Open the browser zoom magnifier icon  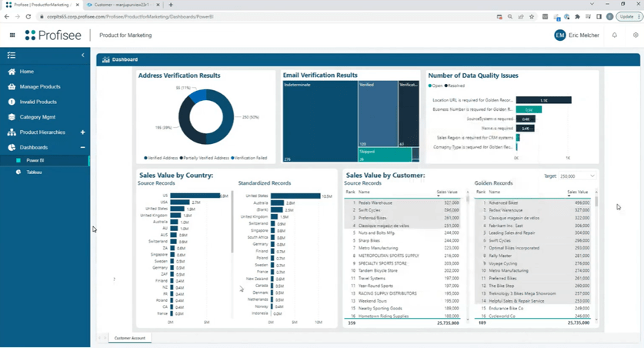(509, 17)
